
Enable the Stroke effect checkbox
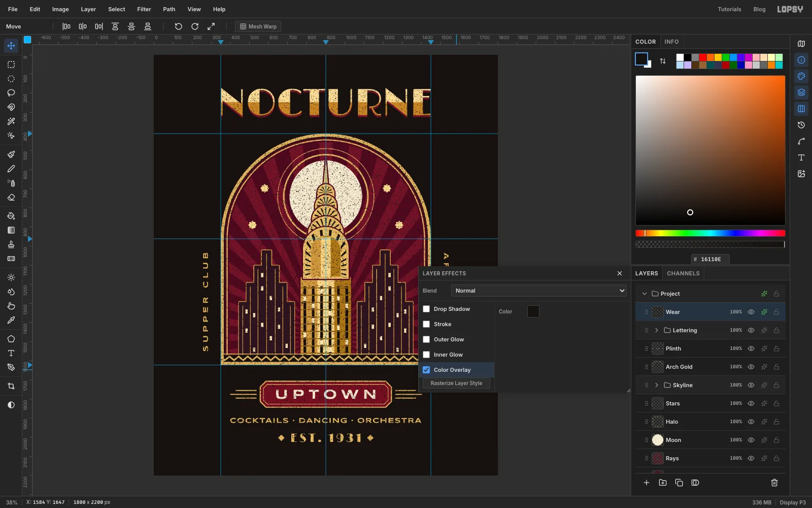[426, 324]
